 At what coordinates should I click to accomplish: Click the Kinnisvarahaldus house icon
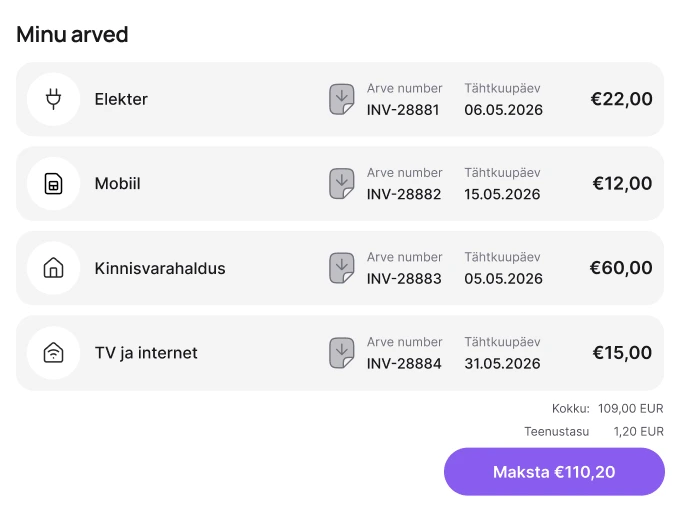point(53,268)
